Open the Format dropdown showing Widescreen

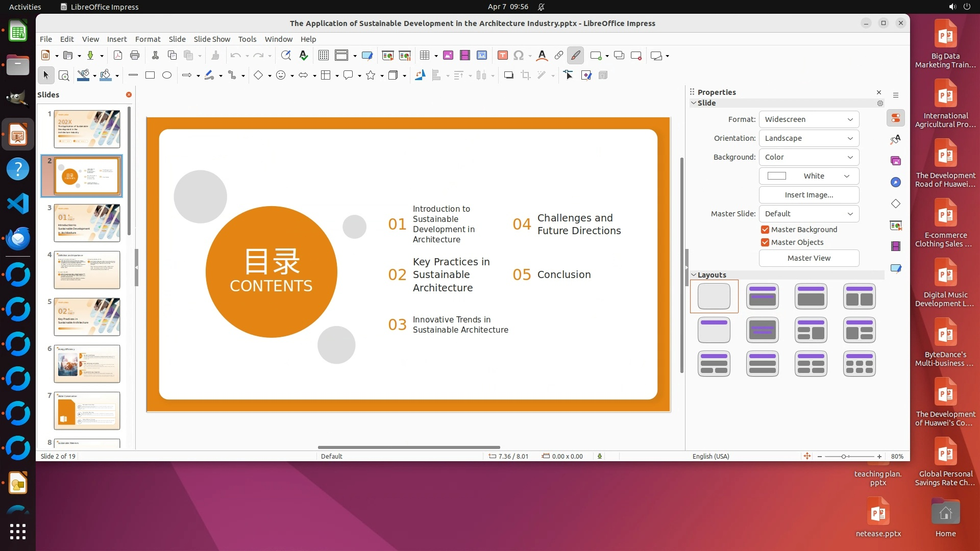coord(808,119)
